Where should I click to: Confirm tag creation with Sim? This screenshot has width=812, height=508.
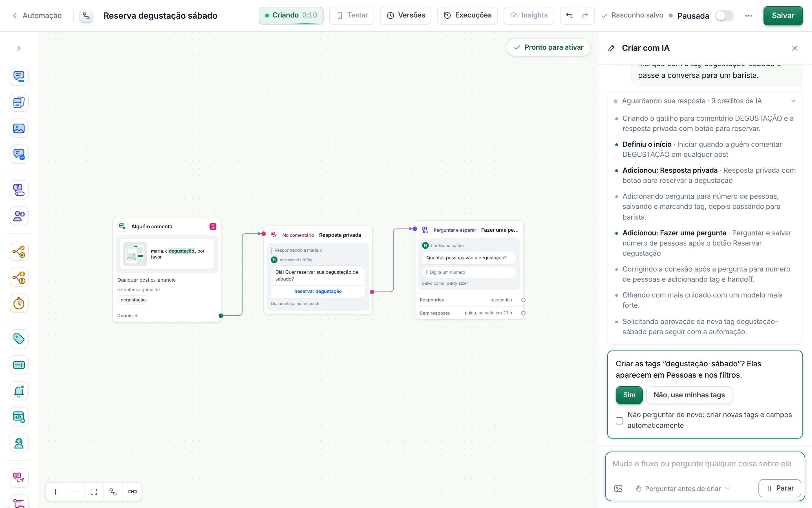pyautogui.click(x=629, y=395)
